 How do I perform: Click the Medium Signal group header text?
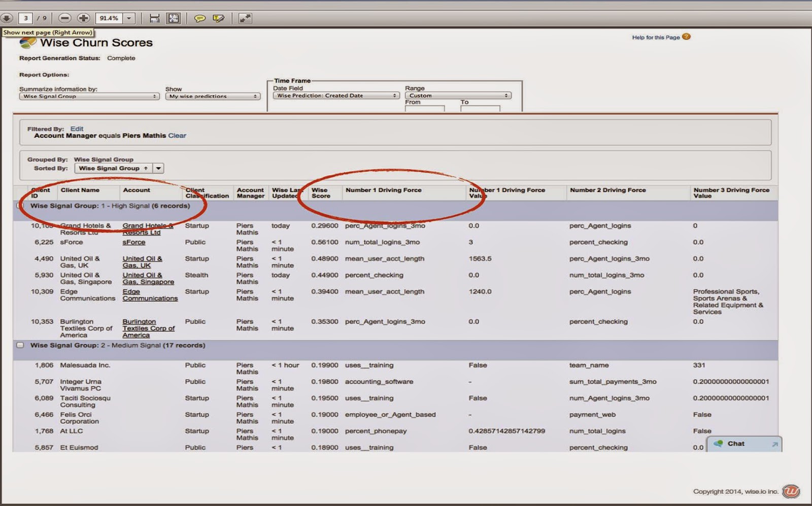click(118, 345)
